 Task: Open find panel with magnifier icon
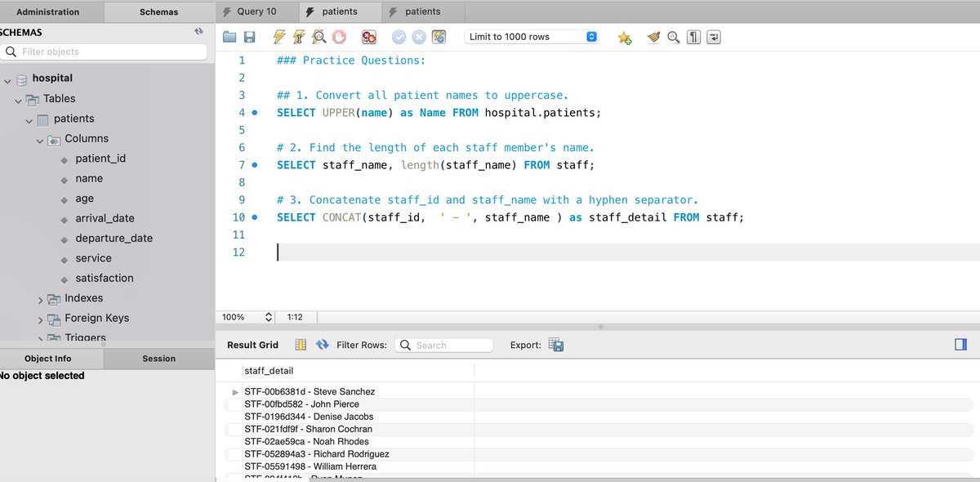[x=674, y=37]
